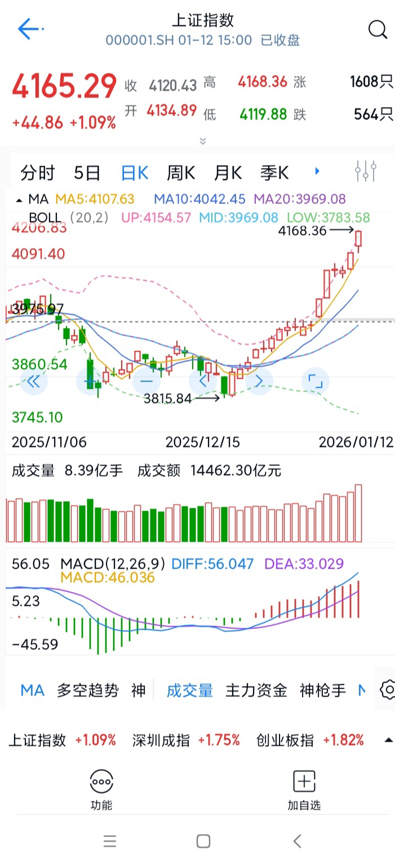The height and width of the screenshot is (868, 395).
Task: Tap the blue back arrow
Action: [x=29, y=29]
